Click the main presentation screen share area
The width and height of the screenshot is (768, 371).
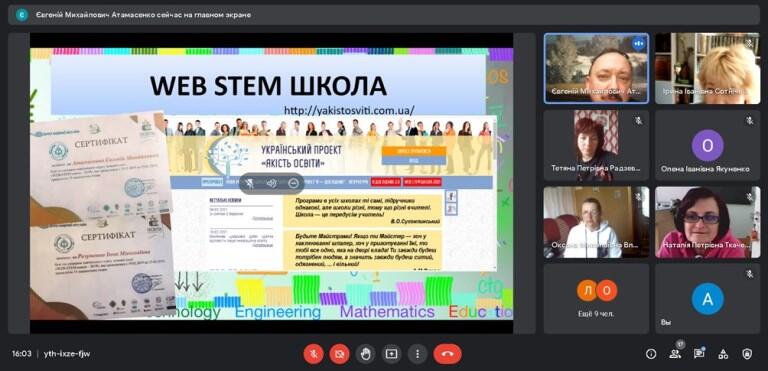(x=271, y=184)
